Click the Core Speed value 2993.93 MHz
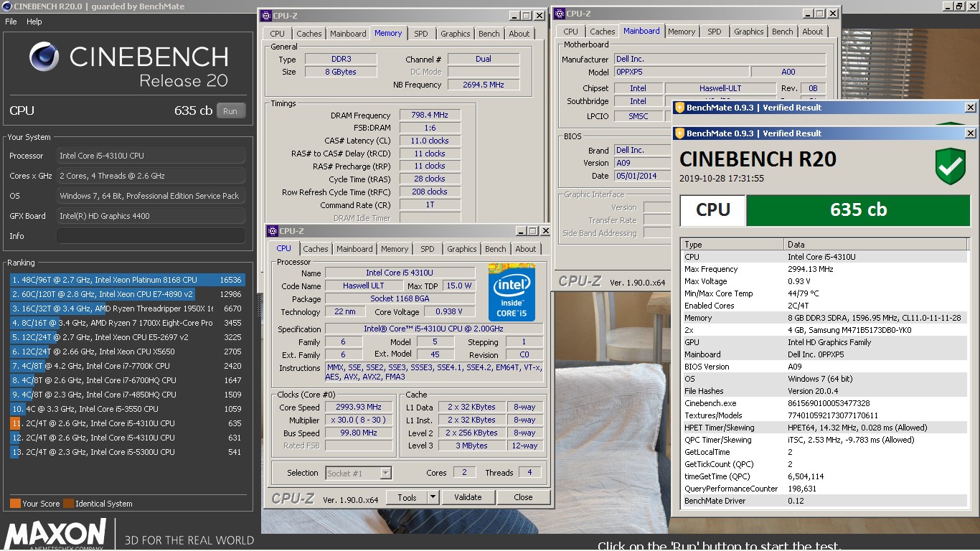The width and height of the screenshot is (980, 551). [359, 407]
